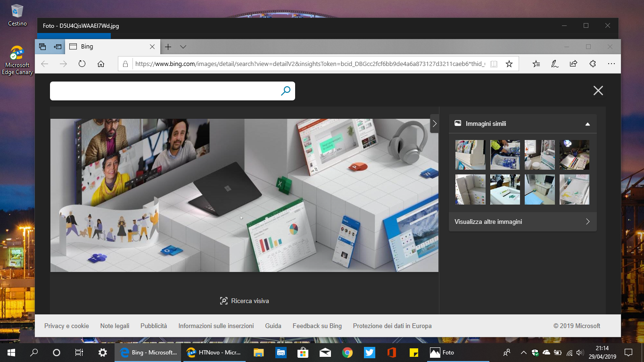Click the Bing search magnifier icon
Viewport: 644px width, 362px height.
coord(285,91)
